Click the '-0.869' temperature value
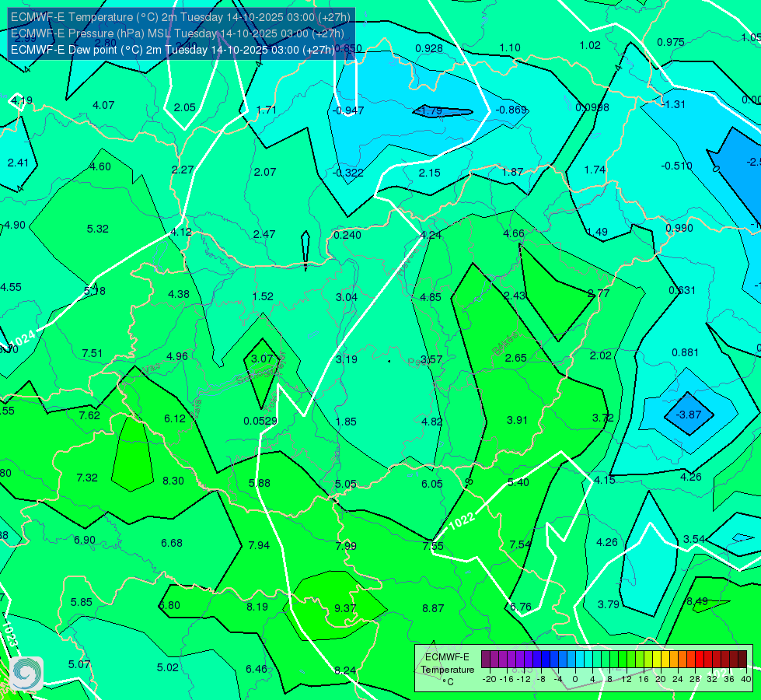This screenshot has height=700, width=761. click(511, 110)
